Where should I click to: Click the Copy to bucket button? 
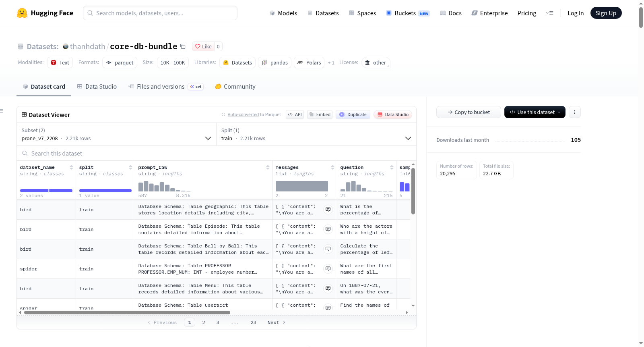[x=469, y=112]
